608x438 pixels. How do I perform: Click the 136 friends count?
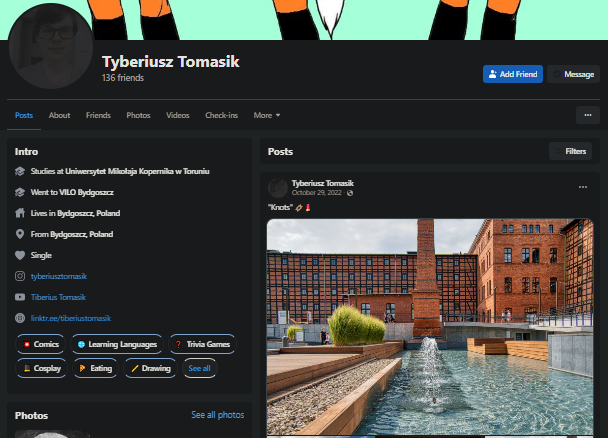coord(123,78)
